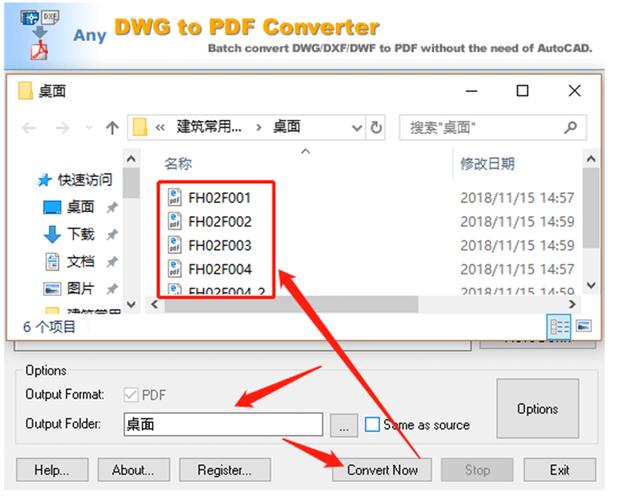
Task: Open recent locations dropdown arrow
Action: (x=89, y=128)
